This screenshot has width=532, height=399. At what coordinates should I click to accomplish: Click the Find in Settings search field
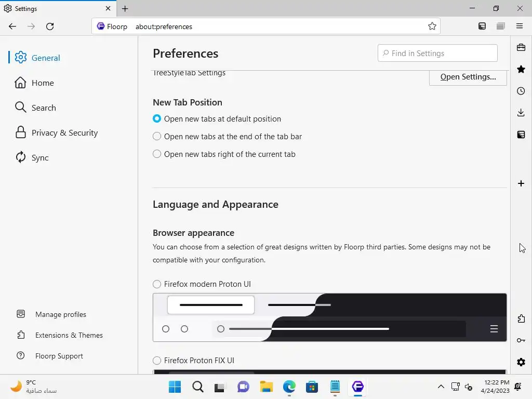coord(437,54)
